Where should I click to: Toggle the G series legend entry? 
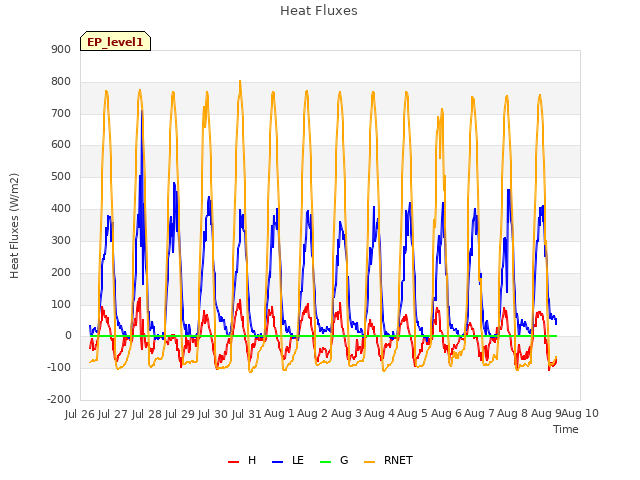[334, 460]
